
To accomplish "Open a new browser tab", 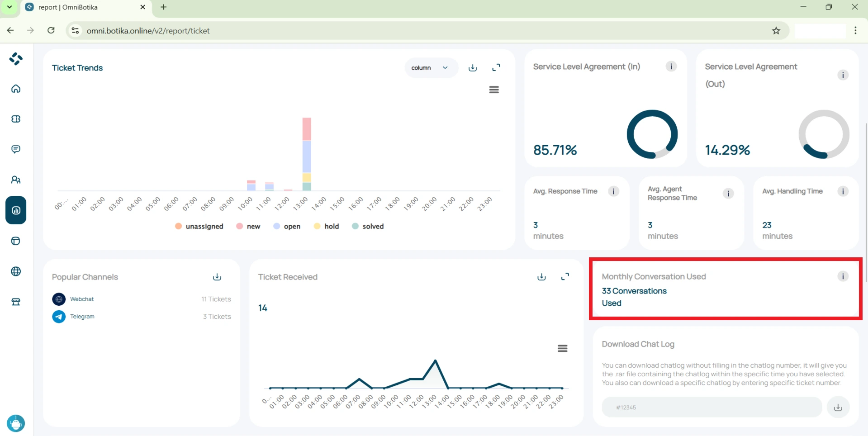I will pyautogui.click(x=164, y=7).
